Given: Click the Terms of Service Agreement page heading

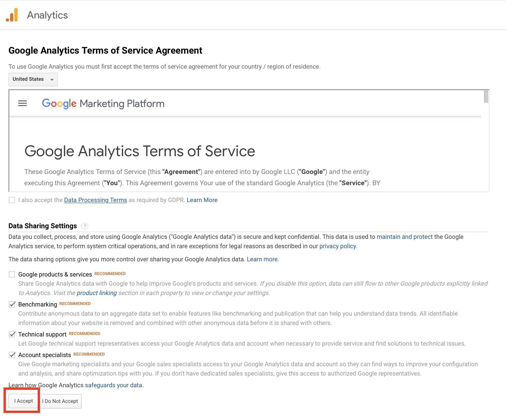Looking at the screenshot, I should pyautogui.click(x=105, y=51).
